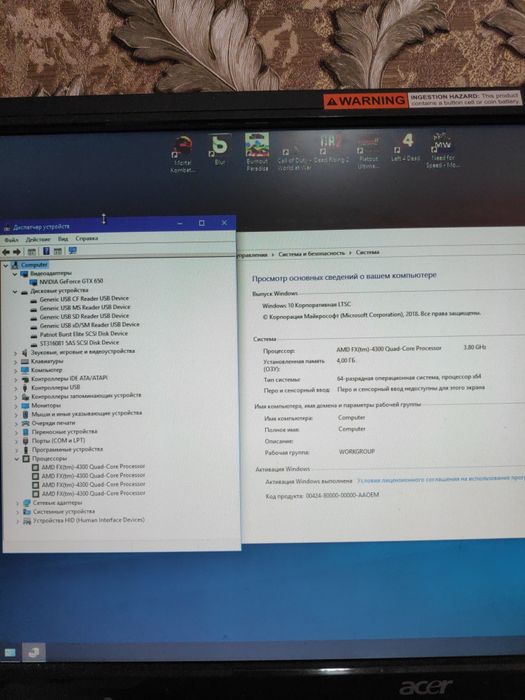Viewport: 525px width, 700px height.
Task: Select ST316081 SAS SCSI Disk Device
Action: pyautogui.click(x=79, y=343)
